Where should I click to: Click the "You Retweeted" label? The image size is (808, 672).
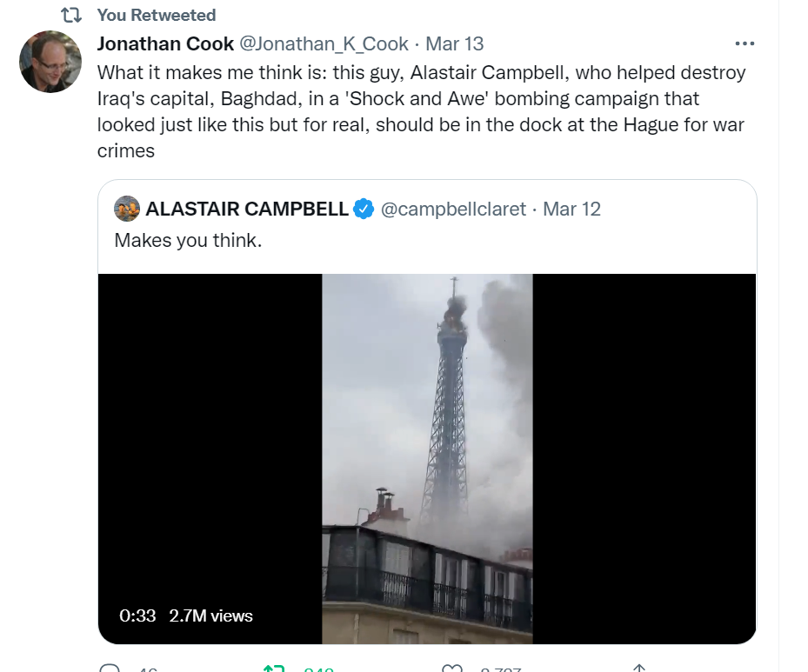click(x=157, y=16)
